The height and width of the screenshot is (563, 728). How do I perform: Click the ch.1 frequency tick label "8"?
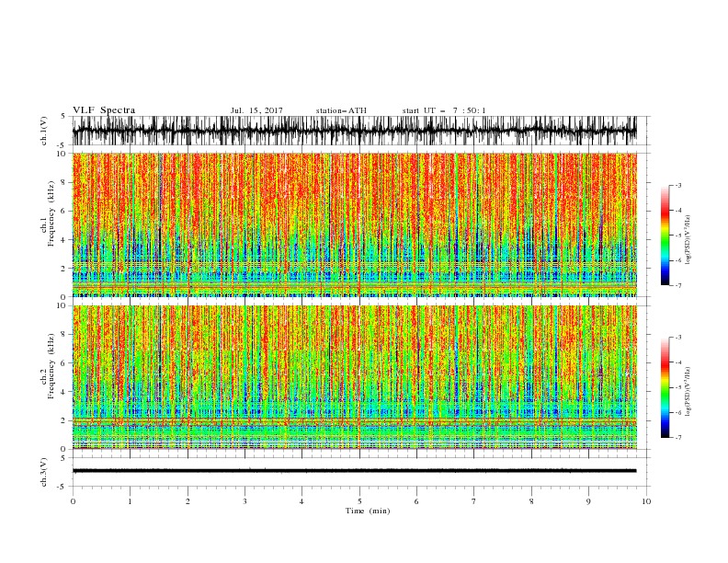[63, 182]
